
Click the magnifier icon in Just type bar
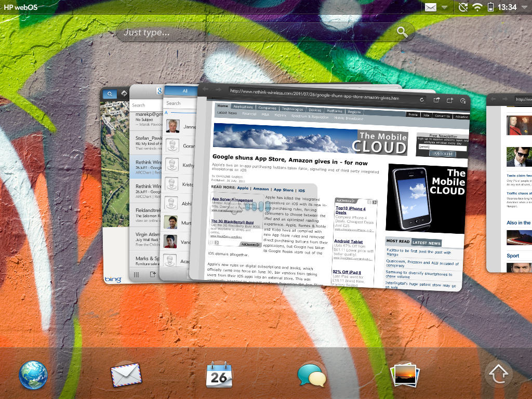click(x=402, y=32)
